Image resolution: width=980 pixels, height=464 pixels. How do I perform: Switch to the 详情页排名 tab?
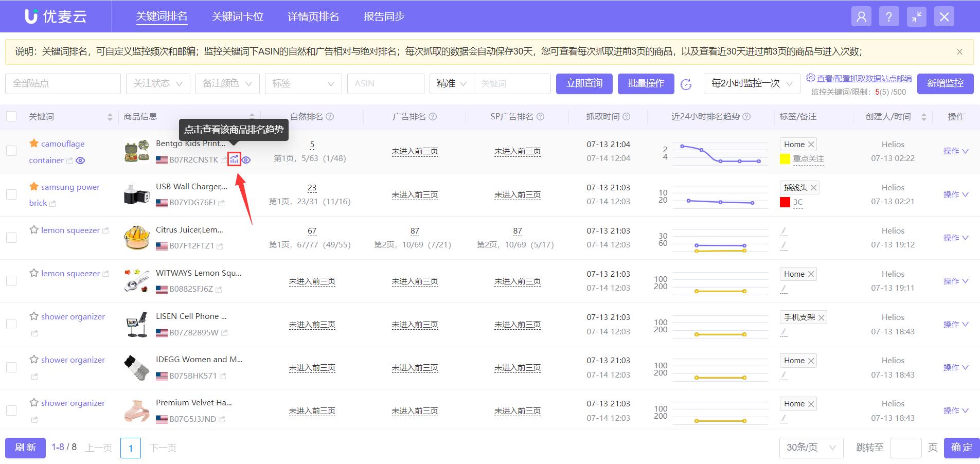313,16
